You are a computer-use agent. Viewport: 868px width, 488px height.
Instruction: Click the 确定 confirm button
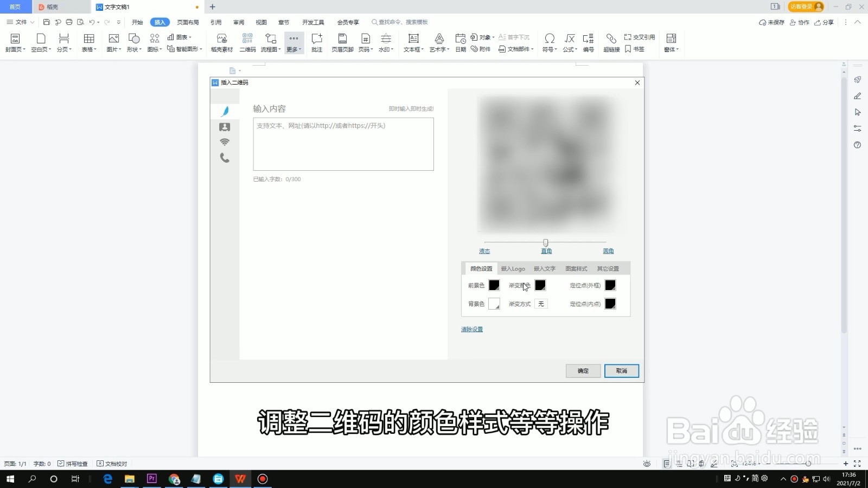(583, 371)
